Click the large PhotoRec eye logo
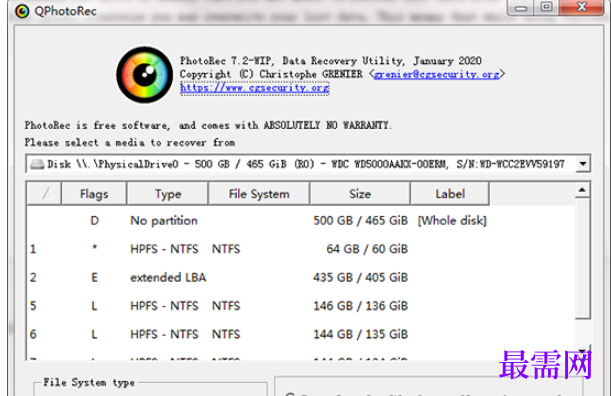The image size is (611, 396). pyautogui.click(x=145, y=75)
